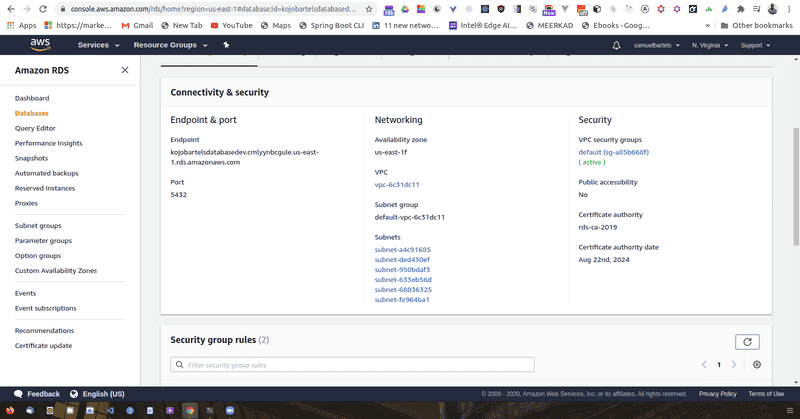This screenshot has height=419, width=800.
Task: Open security group rules table settings gear
Action: pyautogui.click(x=757, y=364)
